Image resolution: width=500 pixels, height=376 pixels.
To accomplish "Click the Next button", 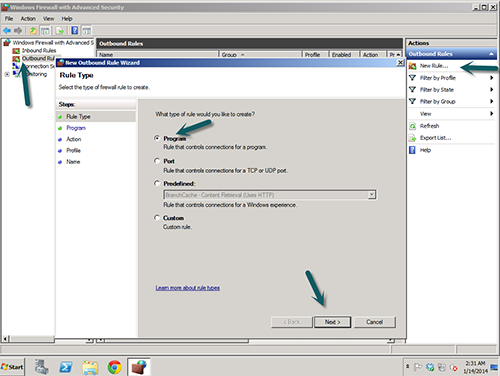I will click(x=332, y=322).
